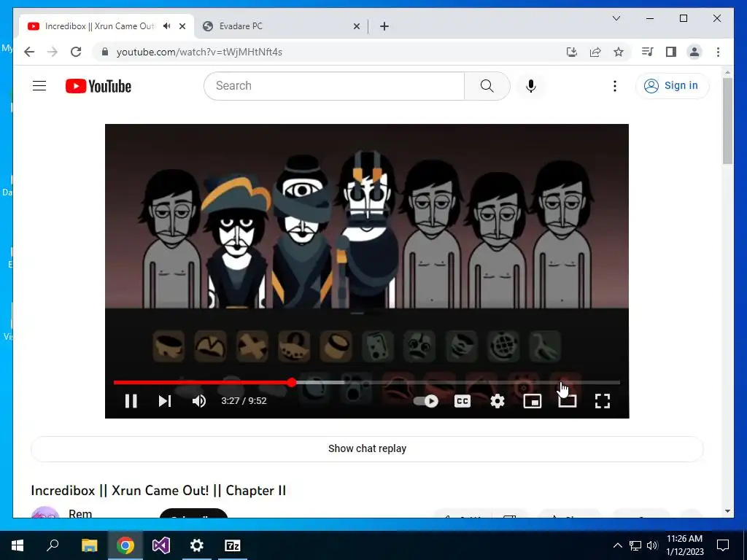The width and height of the screenshot is (747, 560).
Task: Click the red progress bar scrubber
Action: click(x=292, y=382)
